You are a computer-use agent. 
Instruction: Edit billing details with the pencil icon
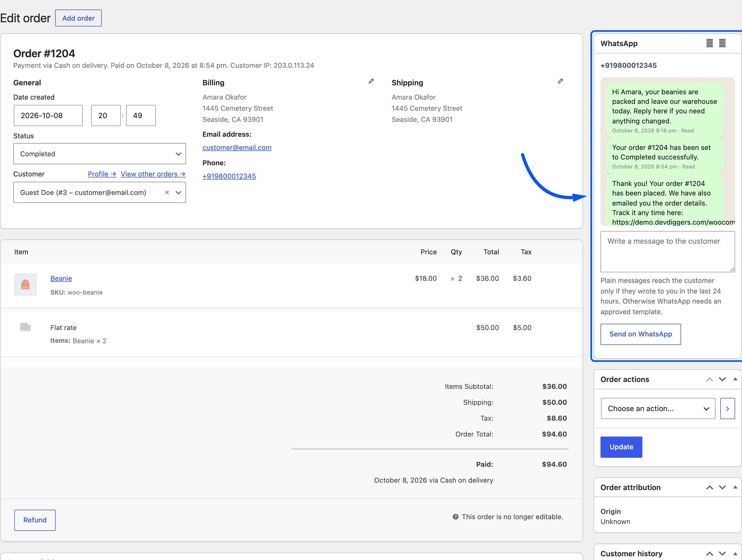(371, 81)
